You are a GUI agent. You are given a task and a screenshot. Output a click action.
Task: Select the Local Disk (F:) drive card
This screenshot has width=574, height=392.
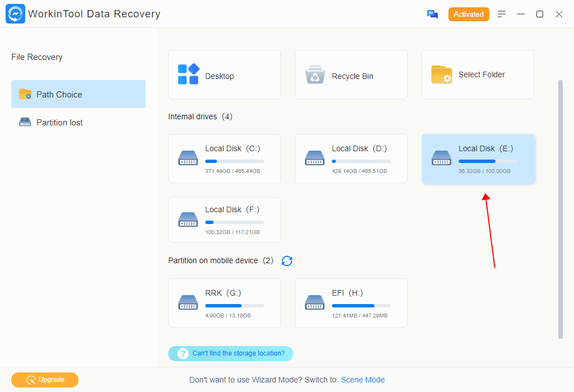tap(224, 220)
